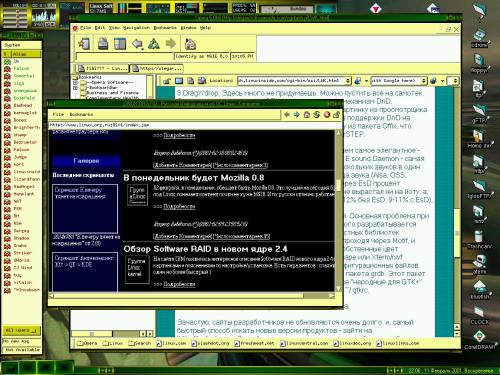Screen dimensions: 500x375
Task: Open the Not Available status selector
Action: [x=22, y=350]
